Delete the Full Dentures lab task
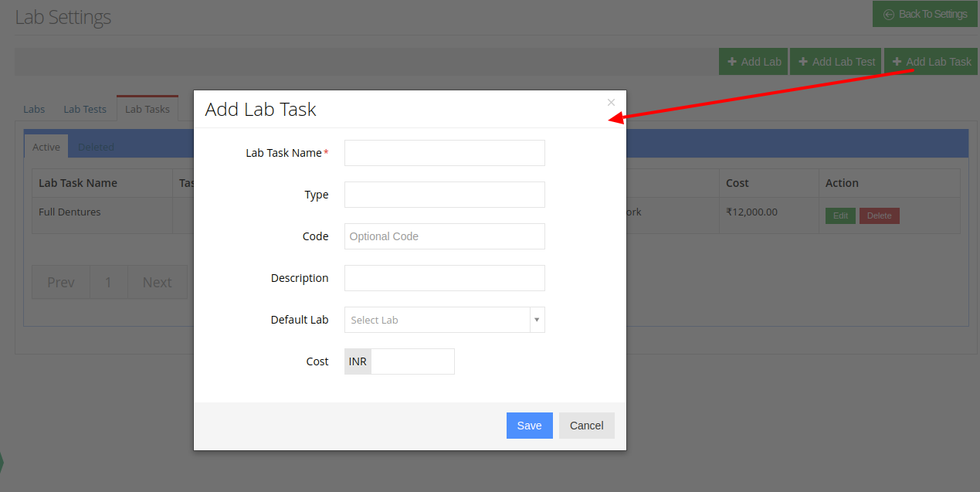 coord(879,216)
